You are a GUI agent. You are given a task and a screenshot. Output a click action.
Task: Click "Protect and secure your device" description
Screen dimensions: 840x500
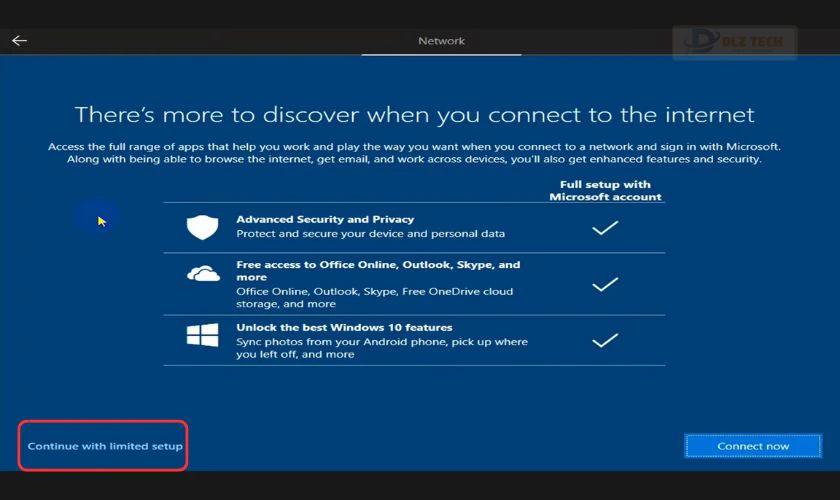(370, 234)
